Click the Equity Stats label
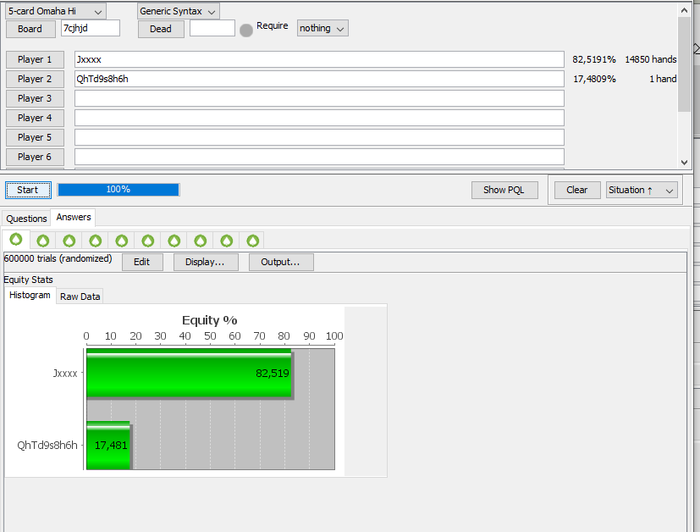Screen dimensions: 700x532 [x=28, y=280]
